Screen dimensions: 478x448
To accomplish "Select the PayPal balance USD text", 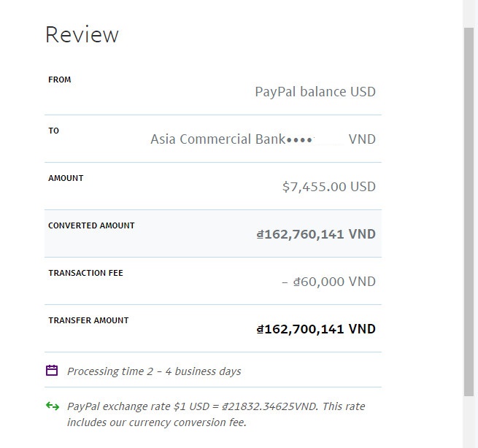I will pyautogui.click(x=315, y=92).
